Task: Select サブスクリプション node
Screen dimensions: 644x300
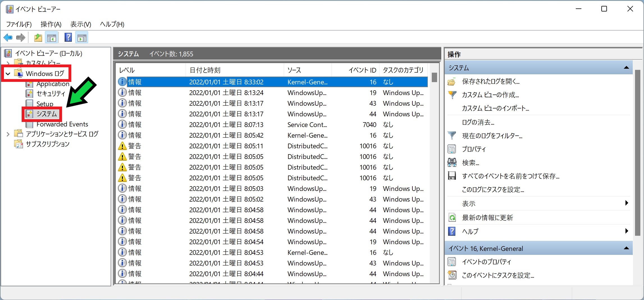Action: tap(48, 144)
